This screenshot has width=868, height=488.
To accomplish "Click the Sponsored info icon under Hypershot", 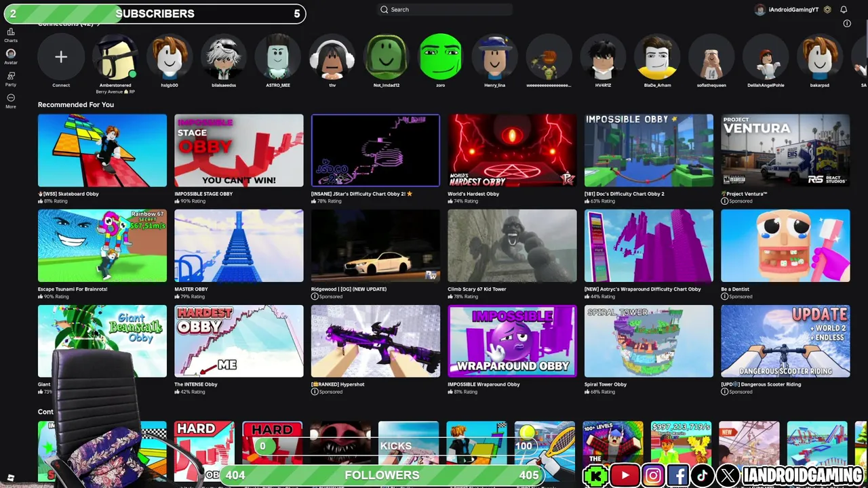I will pos(315,392).
